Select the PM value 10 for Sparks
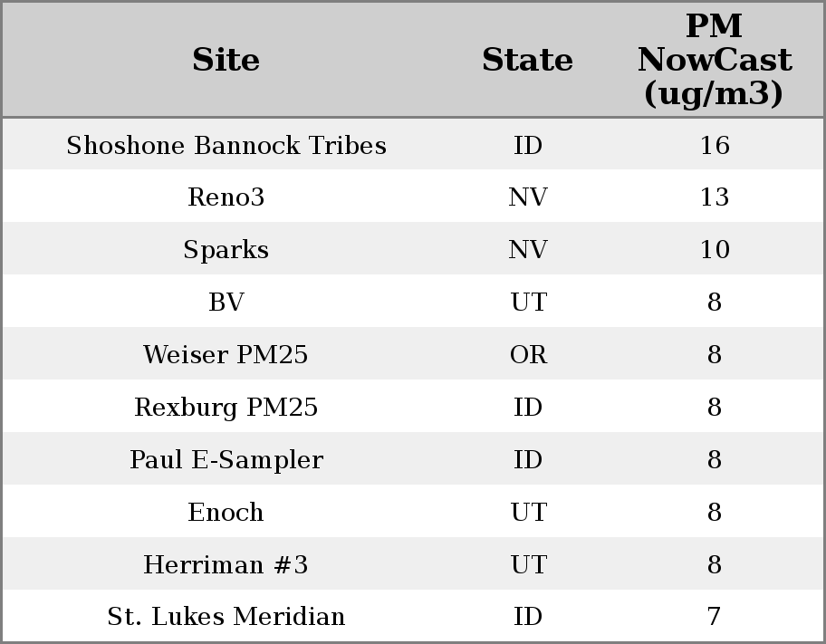This screenshot has height=644, width=826. tap(714, 250)
